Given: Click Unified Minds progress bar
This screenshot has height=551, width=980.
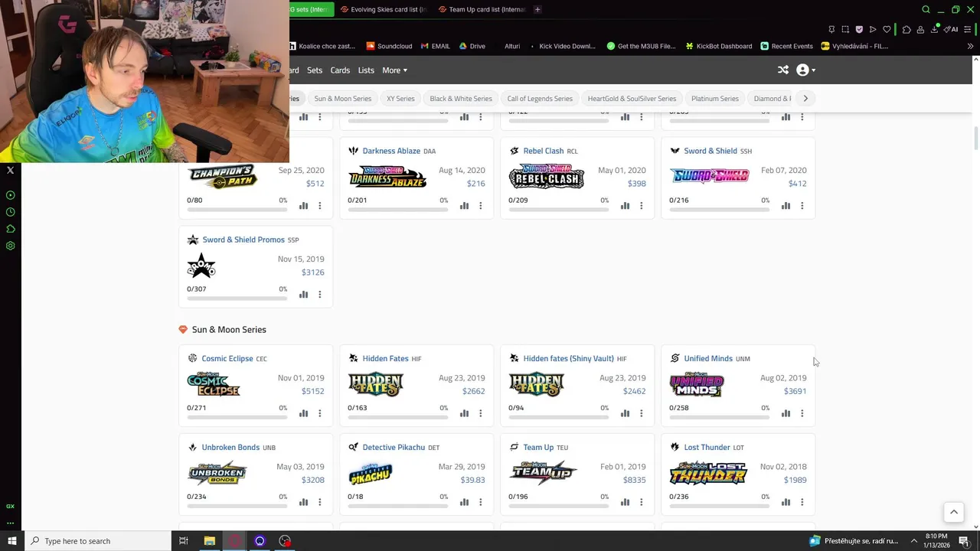Looking at the screenshot, I should [718, 416].
